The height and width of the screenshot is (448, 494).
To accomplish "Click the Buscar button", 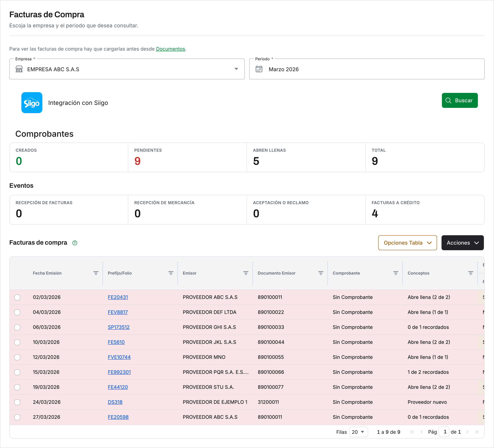I will point(460,100).
